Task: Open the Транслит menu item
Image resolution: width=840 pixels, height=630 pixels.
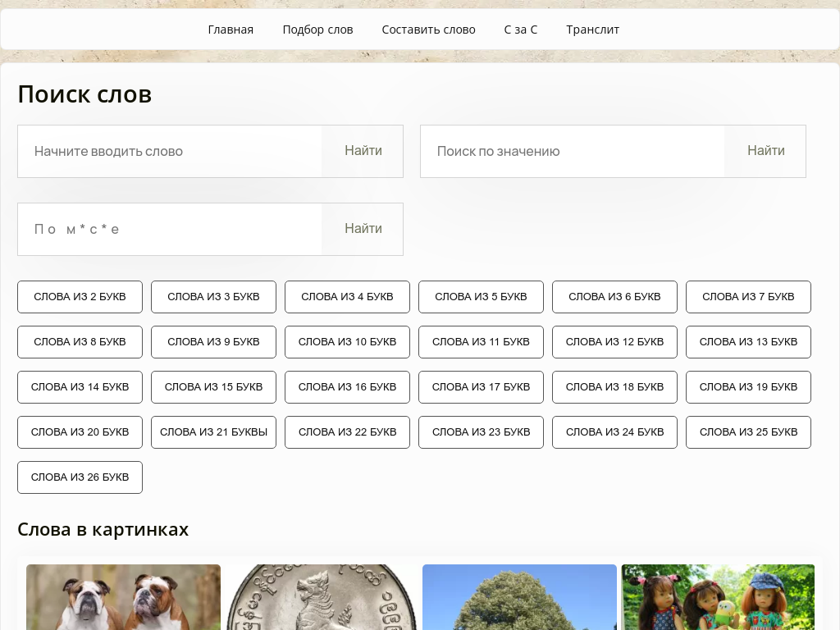Action: pyautogui.click(x=592, y=30)
